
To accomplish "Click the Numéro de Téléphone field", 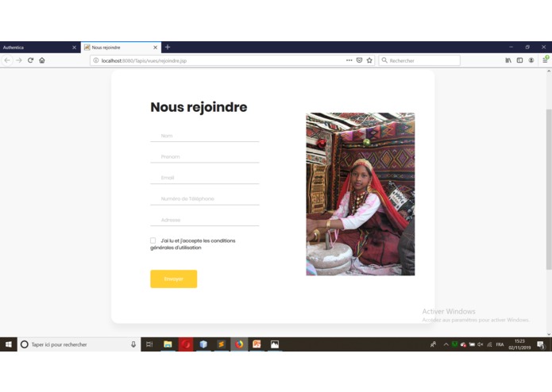I will point(205,199).
